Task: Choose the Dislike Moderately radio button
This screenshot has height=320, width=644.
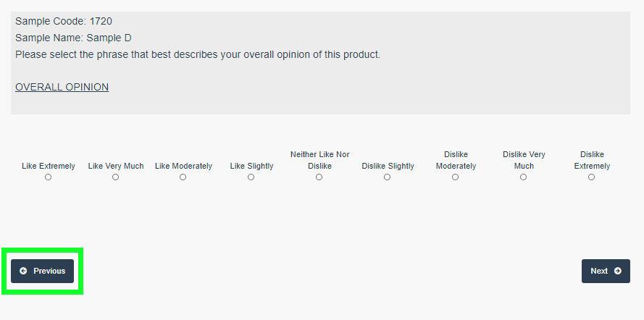Action: pyautogui.click(x=456, y=177)
